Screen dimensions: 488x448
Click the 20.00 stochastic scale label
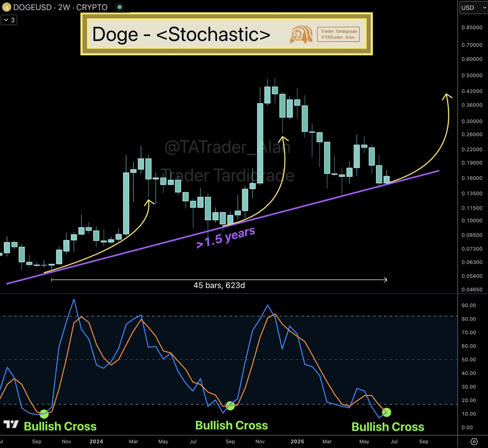coord(469,400)
